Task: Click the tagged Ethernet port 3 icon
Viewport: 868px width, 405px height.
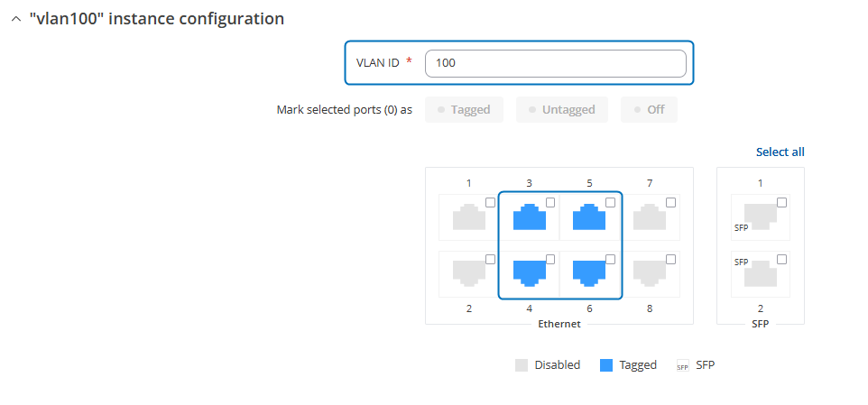Action: pyautogui.click(x=530, y=217)
